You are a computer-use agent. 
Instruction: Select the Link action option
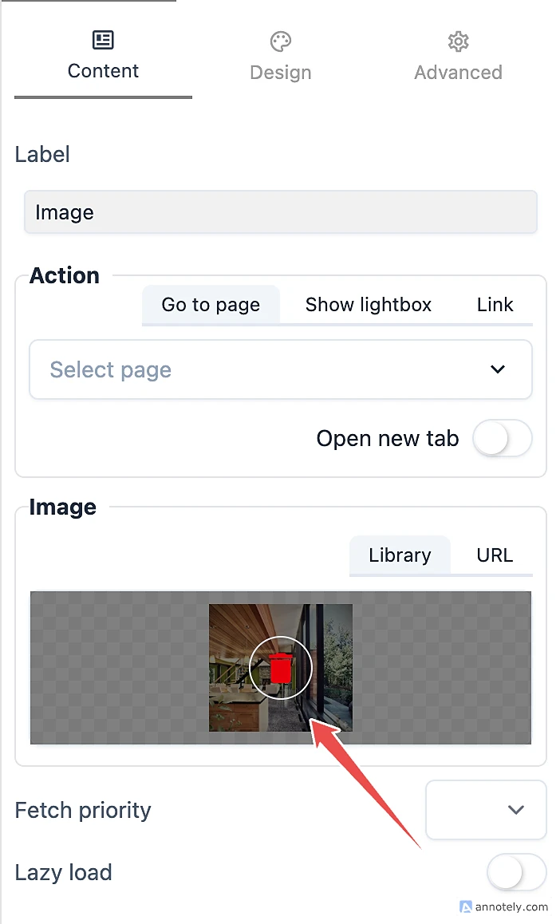coord(495,305)
